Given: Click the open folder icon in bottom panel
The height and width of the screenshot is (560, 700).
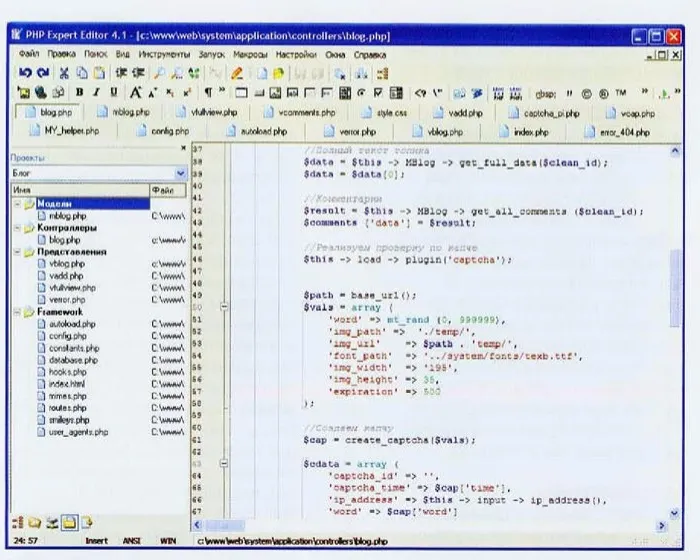Looking at the screenshot, I should tap(35, 522).
